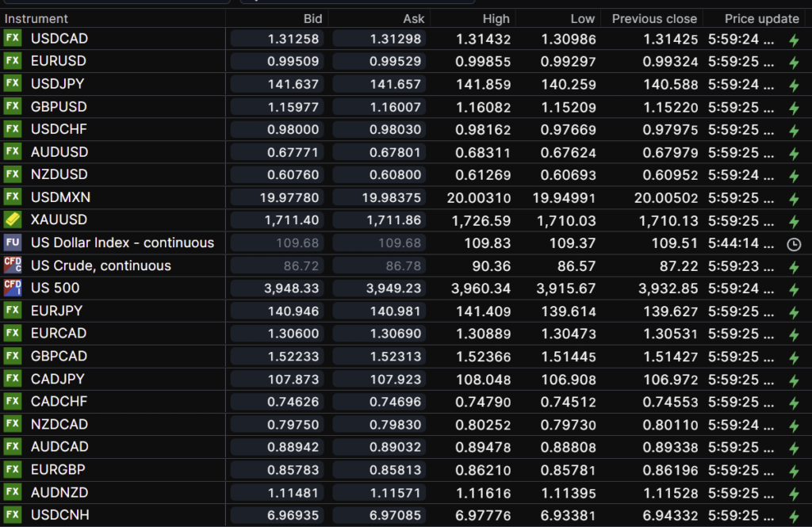Screen dimensions: 812x527
Task: Click the XAUUSD ask price 1,711.86
Action: click(x=380, y=220)
